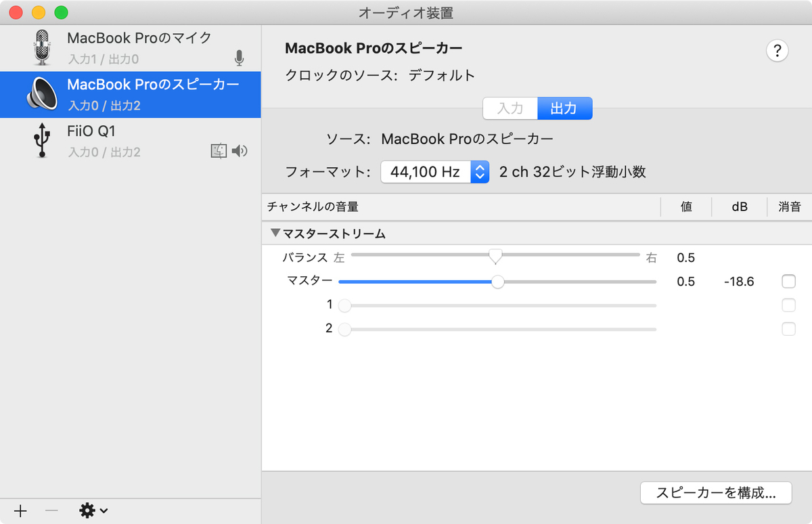Click the 2 ch 32ビット浮動小数 label
The width and height of the screenshot is (812, 524).
click(x=572, y=172)
